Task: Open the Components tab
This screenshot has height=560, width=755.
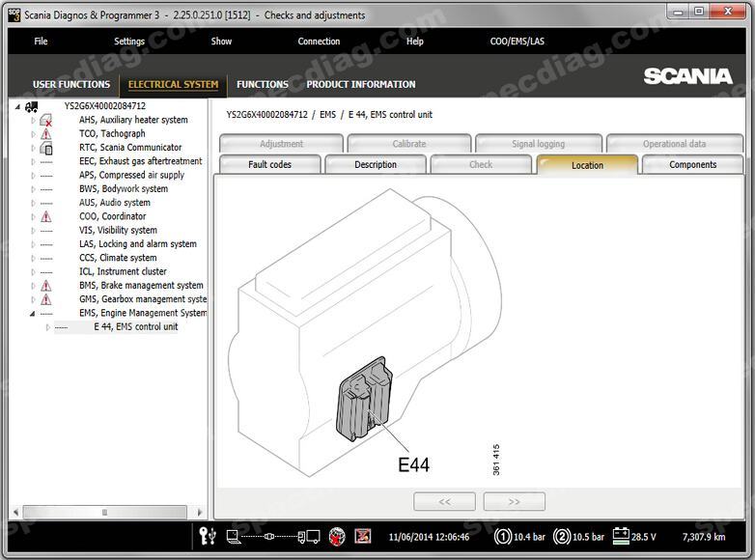Action: pos(692,165)
